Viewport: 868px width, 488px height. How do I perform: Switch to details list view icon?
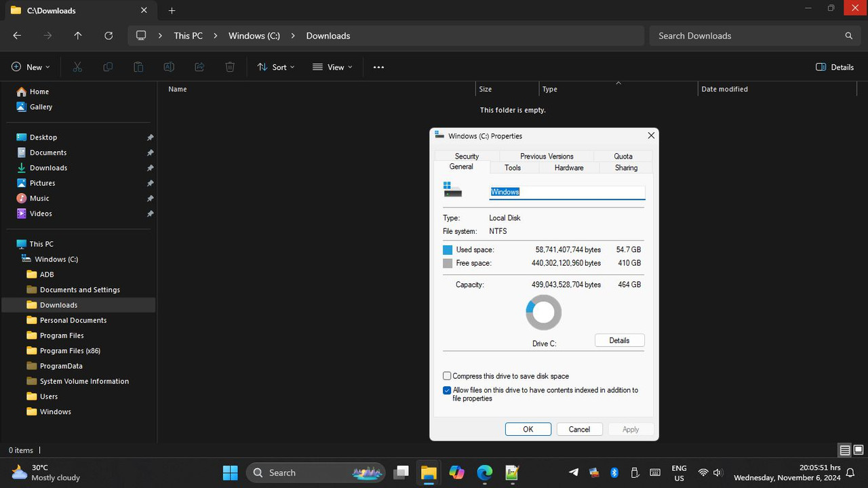pos(845,450)
